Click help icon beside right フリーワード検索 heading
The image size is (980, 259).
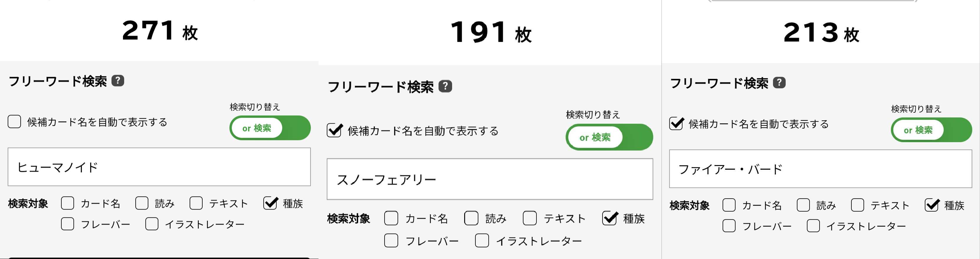coord(779,82)
